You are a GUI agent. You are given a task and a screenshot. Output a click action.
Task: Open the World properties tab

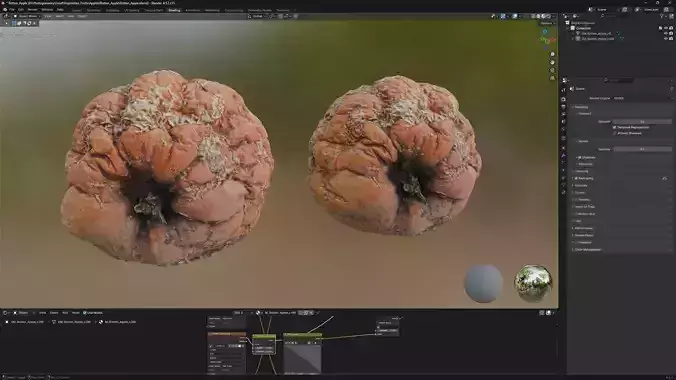563,130
